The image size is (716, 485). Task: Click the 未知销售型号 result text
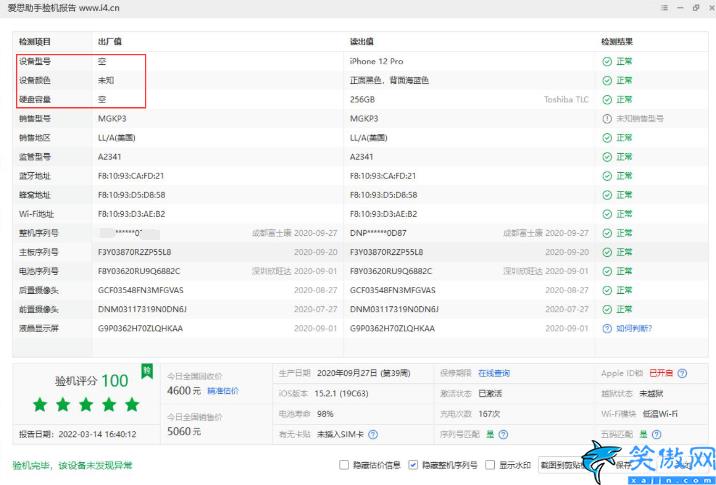(x=640, y=119)
